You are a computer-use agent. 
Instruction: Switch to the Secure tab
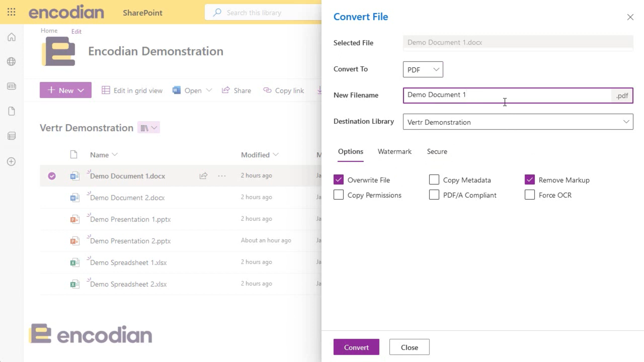(x=437, y=152)
